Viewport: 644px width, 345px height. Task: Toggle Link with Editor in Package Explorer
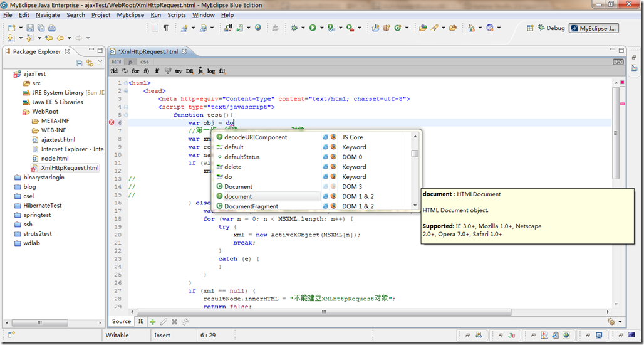(90, 63)
